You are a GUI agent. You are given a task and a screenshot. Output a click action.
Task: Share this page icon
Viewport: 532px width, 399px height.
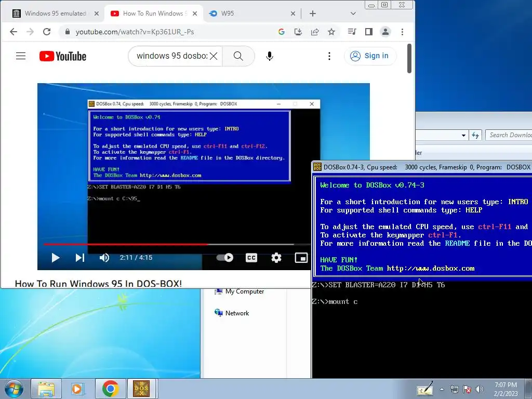[315, 32]
